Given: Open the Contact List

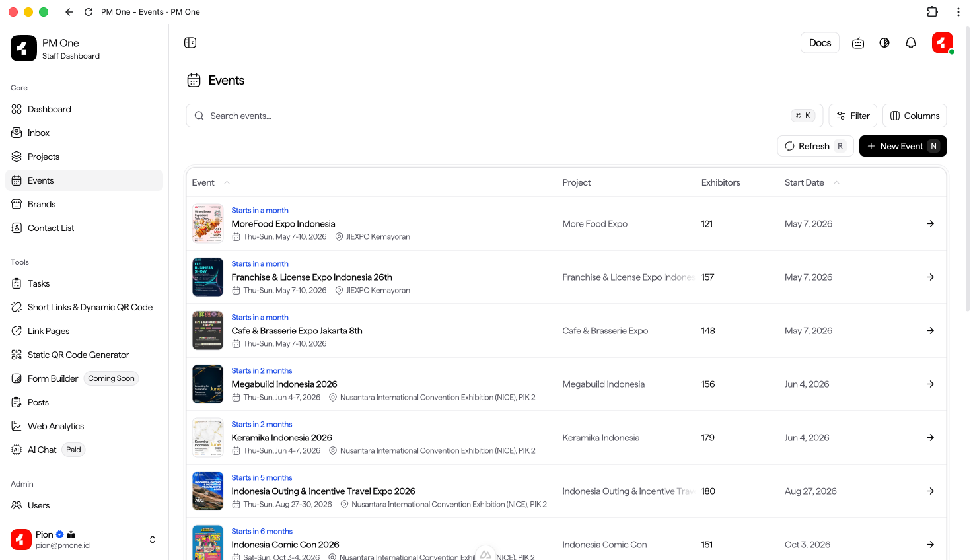Looking at the screenshot, I should tap(50, 228).
